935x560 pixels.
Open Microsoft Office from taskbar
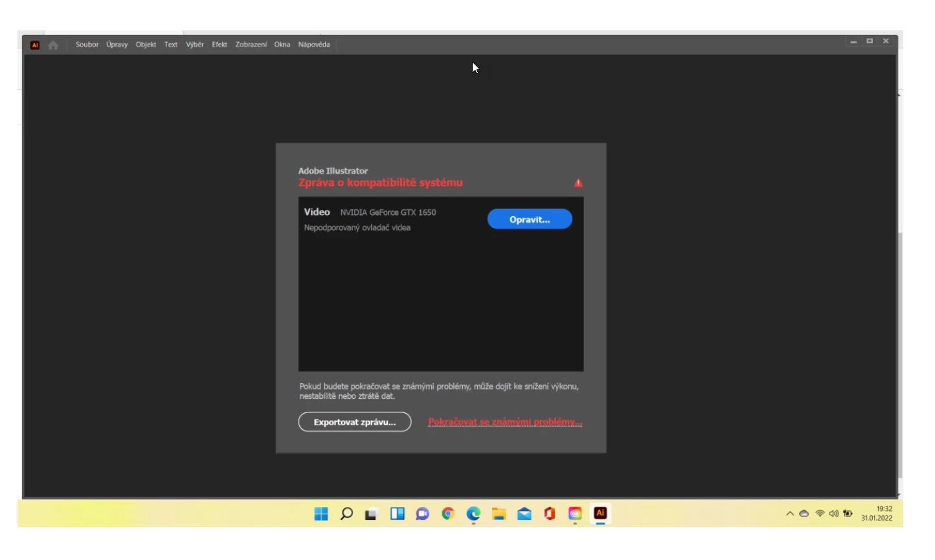click(550, 514)
